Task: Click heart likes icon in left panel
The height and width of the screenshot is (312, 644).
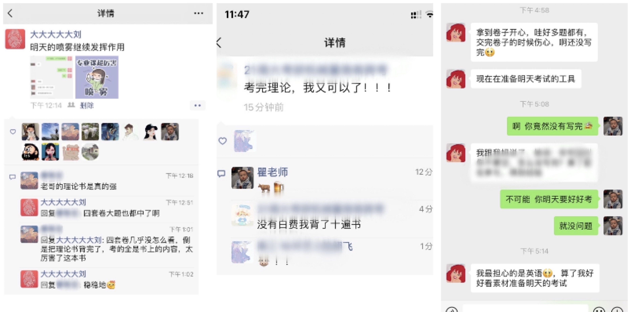Action: pos(13,132)
